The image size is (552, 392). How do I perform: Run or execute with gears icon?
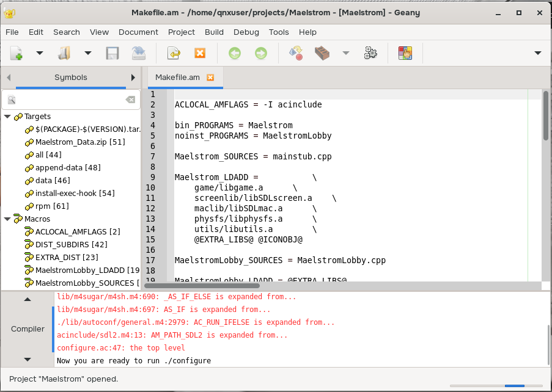[x=370, y=54]
